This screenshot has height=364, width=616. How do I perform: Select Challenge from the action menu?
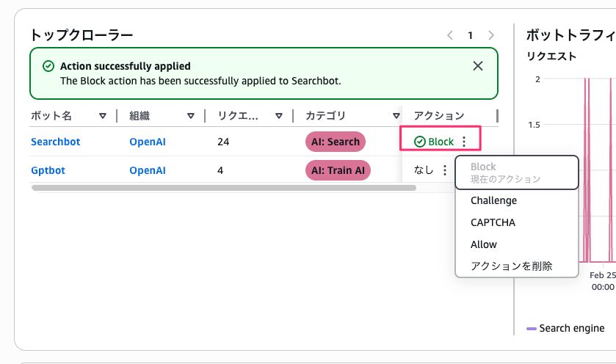(x=493, y=200)
